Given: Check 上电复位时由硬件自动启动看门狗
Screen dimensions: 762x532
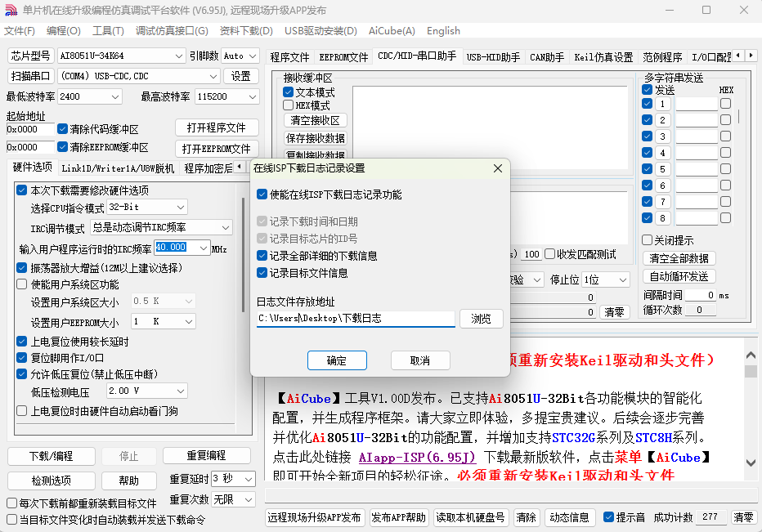Looking at the screenshot, I should (x=22, y=411).
